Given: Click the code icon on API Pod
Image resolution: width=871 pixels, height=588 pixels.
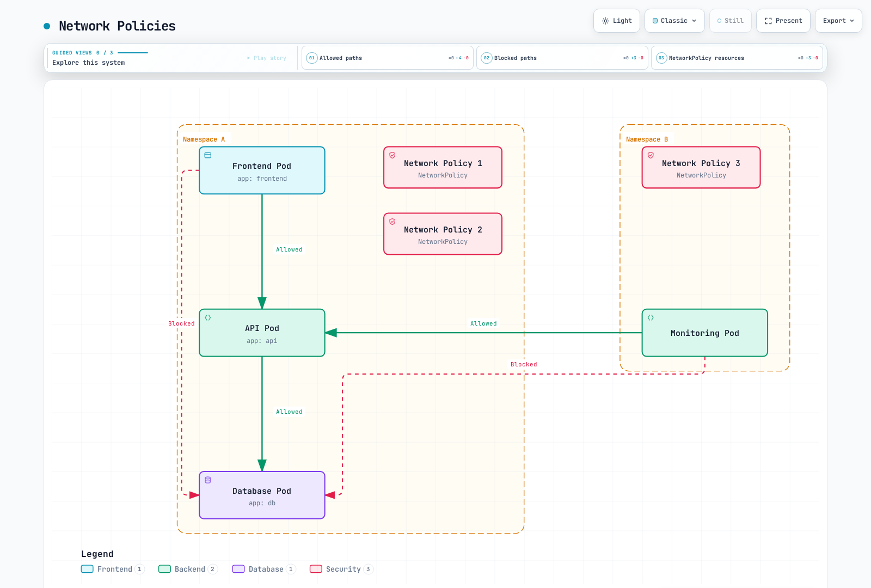Looking at the screenshot, I should pos(208,317).
